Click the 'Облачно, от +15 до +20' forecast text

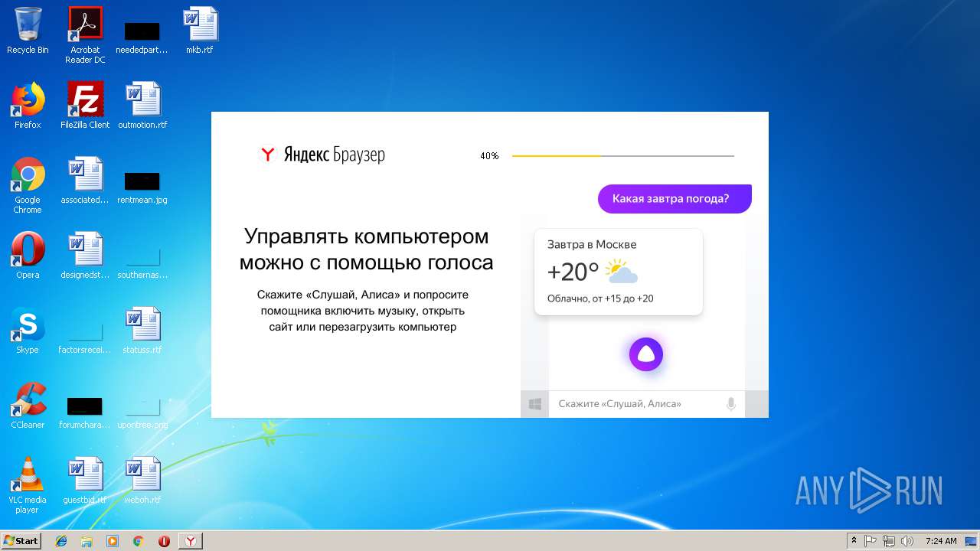(x=600, y=298)
